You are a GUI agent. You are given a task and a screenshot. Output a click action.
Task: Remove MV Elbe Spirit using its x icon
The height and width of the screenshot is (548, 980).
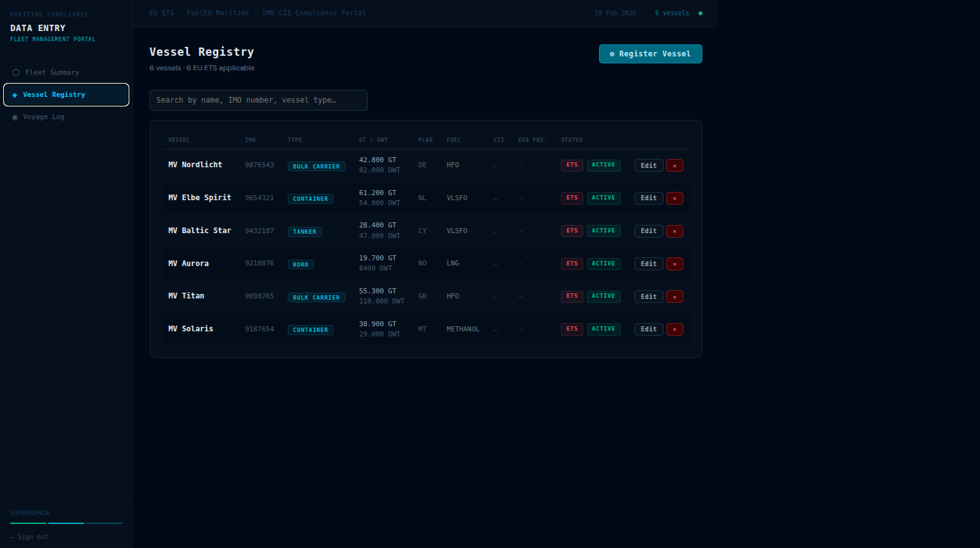pos(674,198)
